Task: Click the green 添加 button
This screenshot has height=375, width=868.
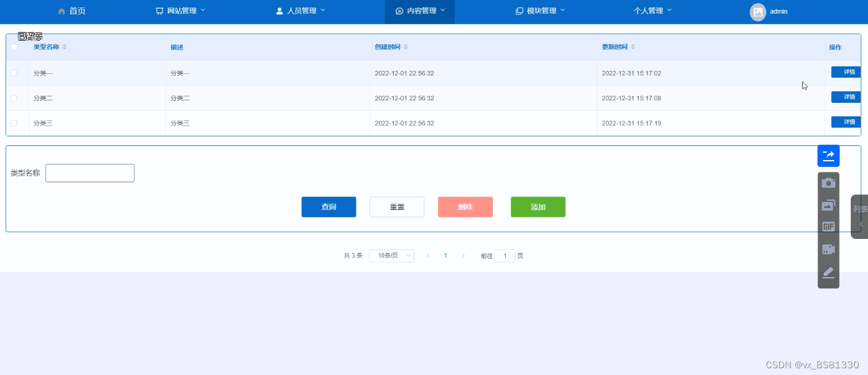Action: pos(538,207)
